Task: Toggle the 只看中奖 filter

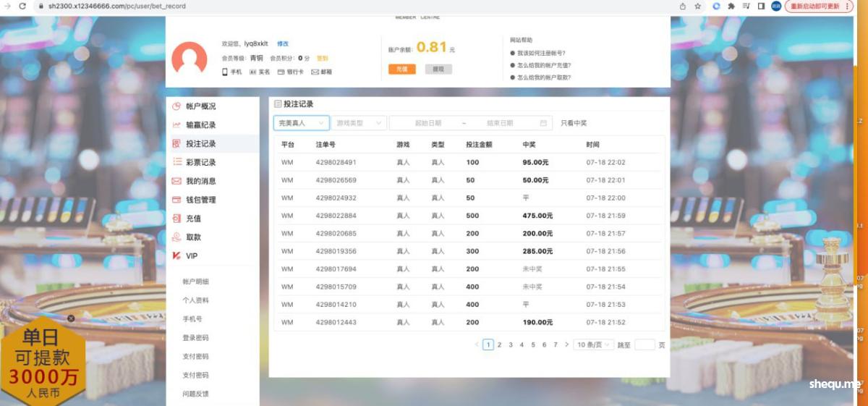Action: 574,123
